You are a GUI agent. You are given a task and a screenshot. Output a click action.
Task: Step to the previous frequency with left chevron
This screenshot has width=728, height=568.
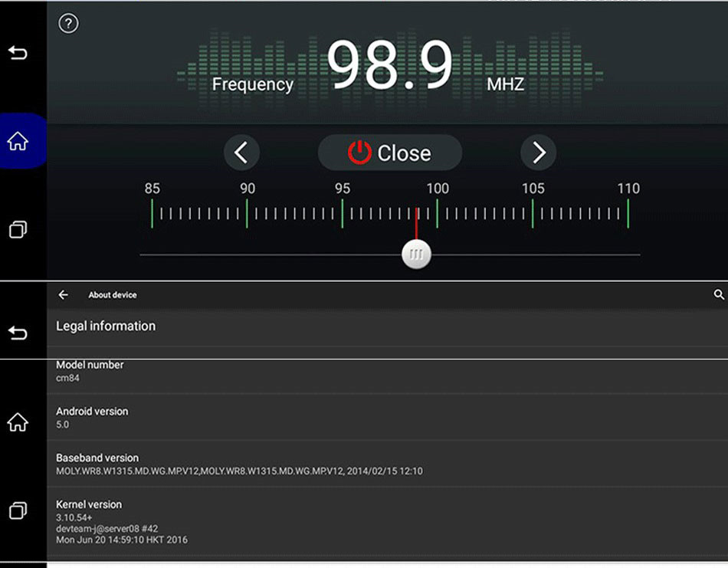[241, 153]
